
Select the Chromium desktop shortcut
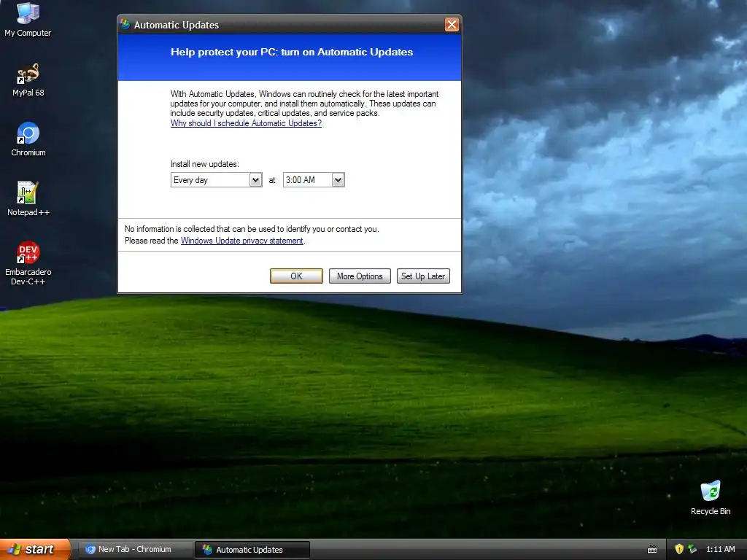click(x=28, y=139)
